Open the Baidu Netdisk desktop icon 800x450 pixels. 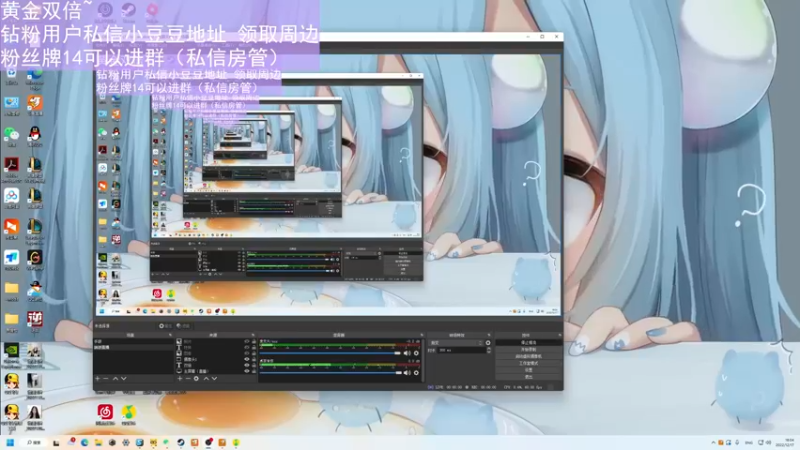click(x=11, y=197)
